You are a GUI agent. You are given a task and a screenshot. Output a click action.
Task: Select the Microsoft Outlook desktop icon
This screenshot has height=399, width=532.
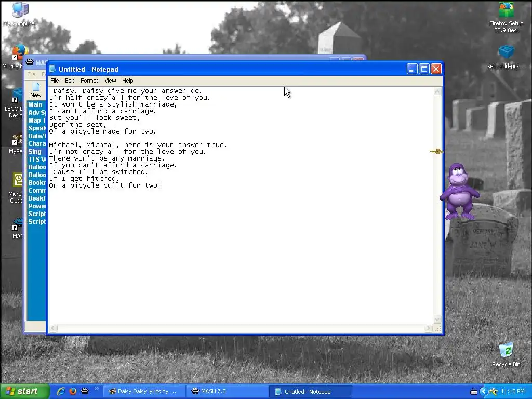click(x=15, y=188)
